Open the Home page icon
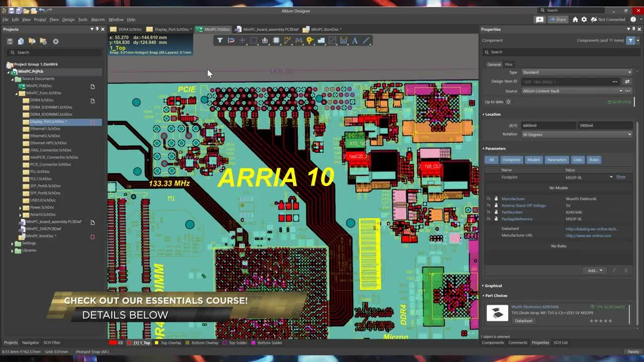Screen dimensions: 644x362 [x=575, y=20]
